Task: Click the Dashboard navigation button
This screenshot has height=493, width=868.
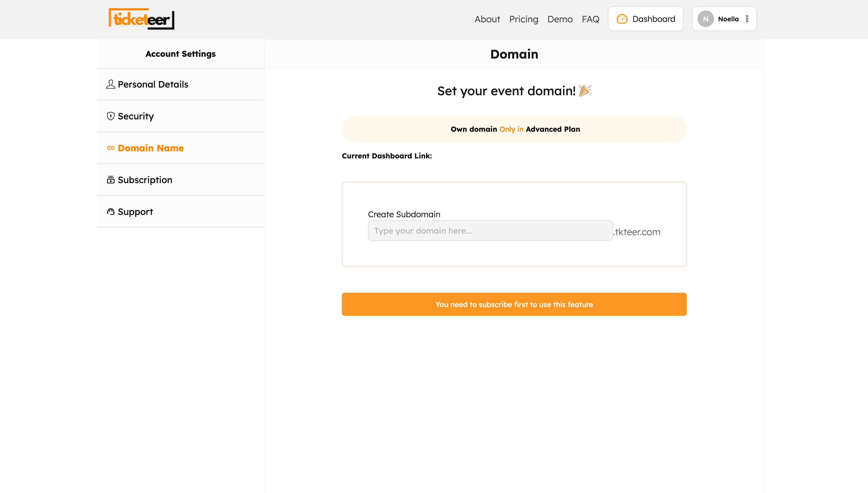Action: point(646,18)
